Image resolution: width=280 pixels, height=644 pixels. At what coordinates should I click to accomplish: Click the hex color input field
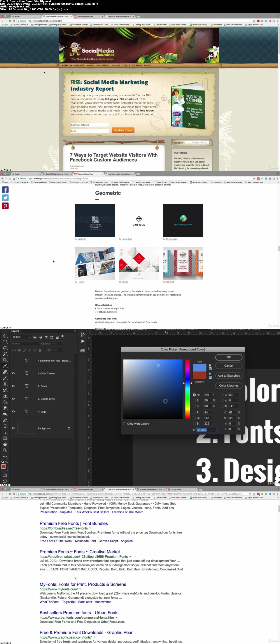pyautogui.click(x=206, y=430)
